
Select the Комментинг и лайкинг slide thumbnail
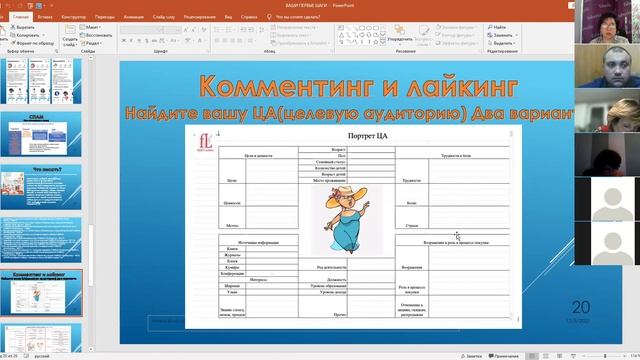41,293
